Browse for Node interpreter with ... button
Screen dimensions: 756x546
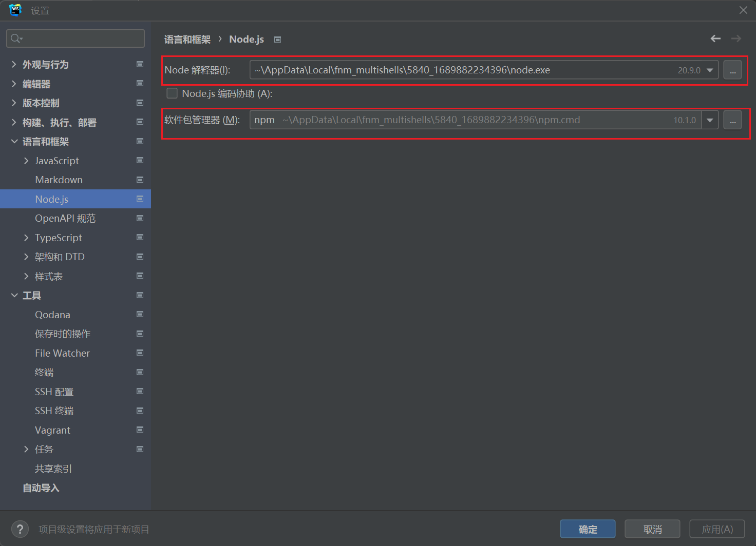point(732,70)
